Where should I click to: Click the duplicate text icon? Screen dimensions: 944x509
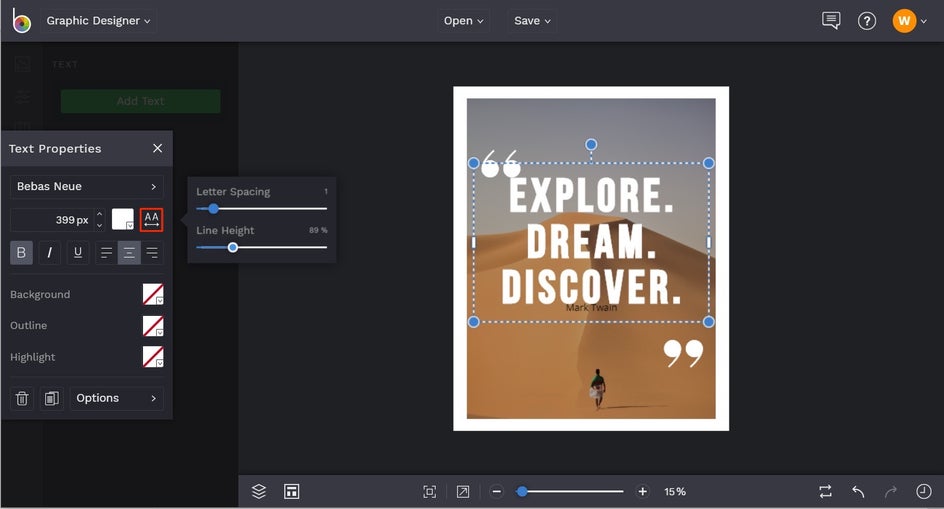click(x=52, y=398)
